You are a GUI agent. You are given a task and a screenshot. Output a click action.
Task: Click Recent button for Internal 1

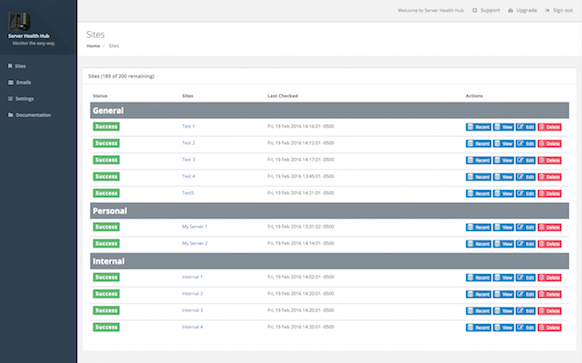pyautogui.click(x=478, y=278)
